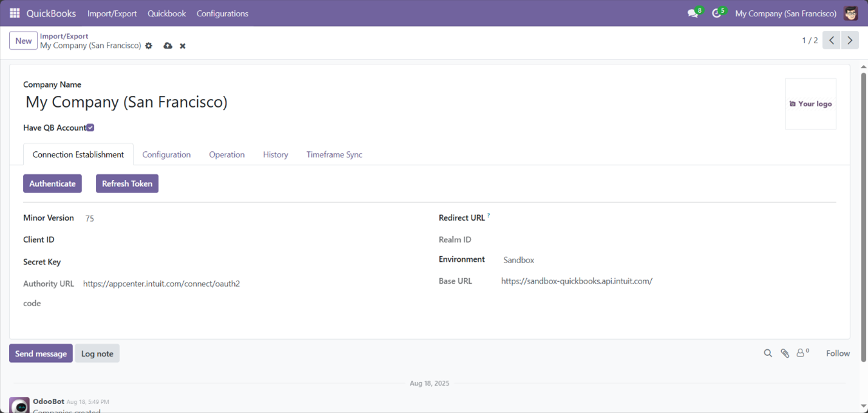The height and width of the screenshot is (413, 868).
Task: Open the Import/Export menu
Action: click(x=112, y=13)
